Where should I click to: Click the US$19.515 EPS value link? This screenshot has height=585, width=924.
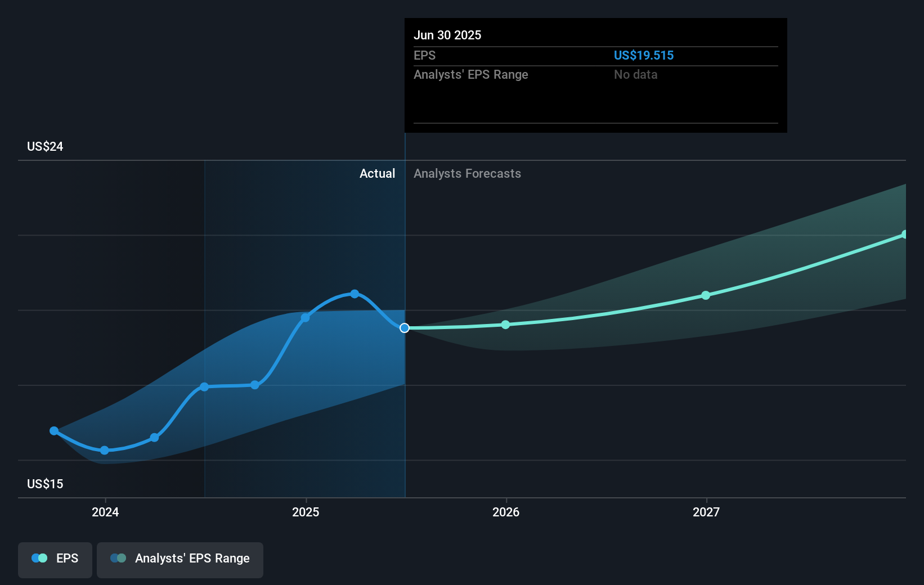pyautogui.click(x=644, y=55)
